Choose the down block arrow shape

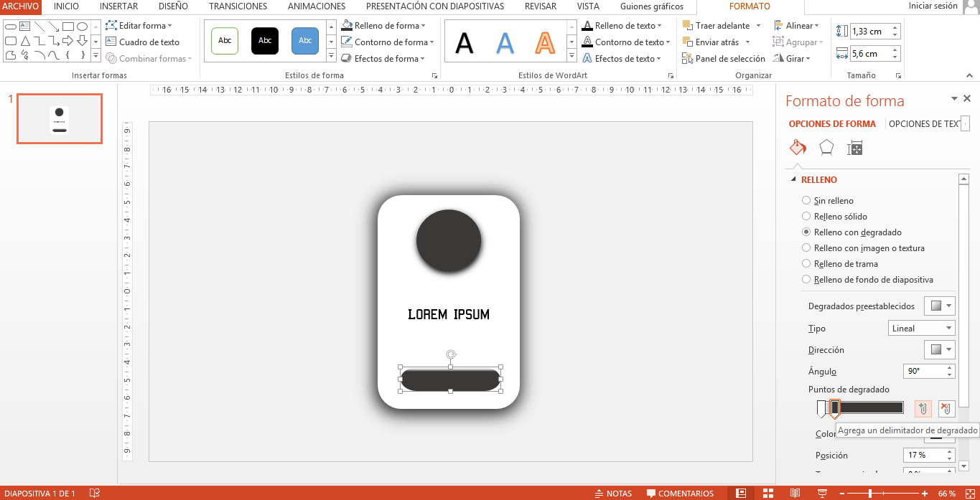(82, 41)
